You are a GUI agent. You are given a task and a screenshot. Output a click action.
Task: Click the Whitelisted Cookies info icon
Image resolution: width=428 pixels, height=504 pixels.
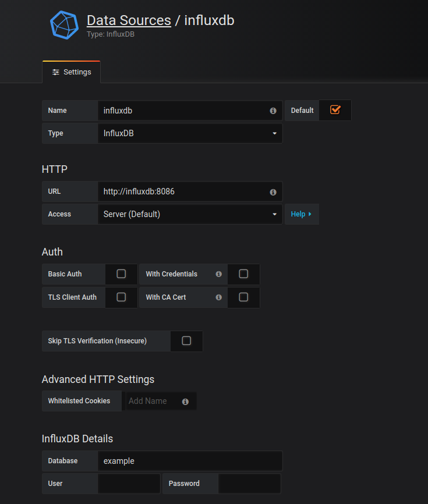click(185, 402)
